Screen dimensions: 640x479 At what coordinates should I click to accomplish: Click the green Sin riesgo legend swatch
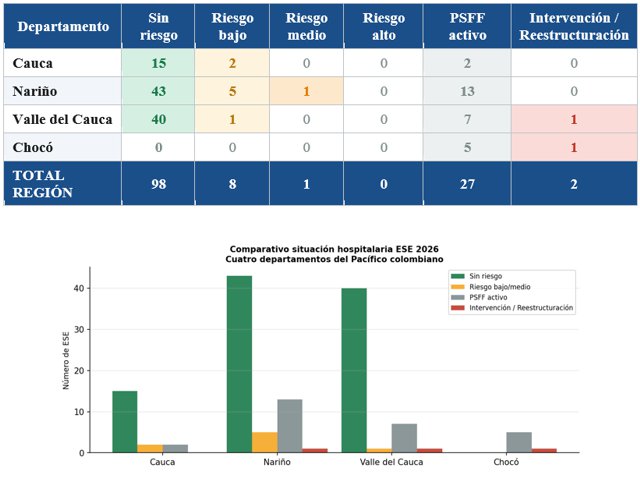click(458, 276)
